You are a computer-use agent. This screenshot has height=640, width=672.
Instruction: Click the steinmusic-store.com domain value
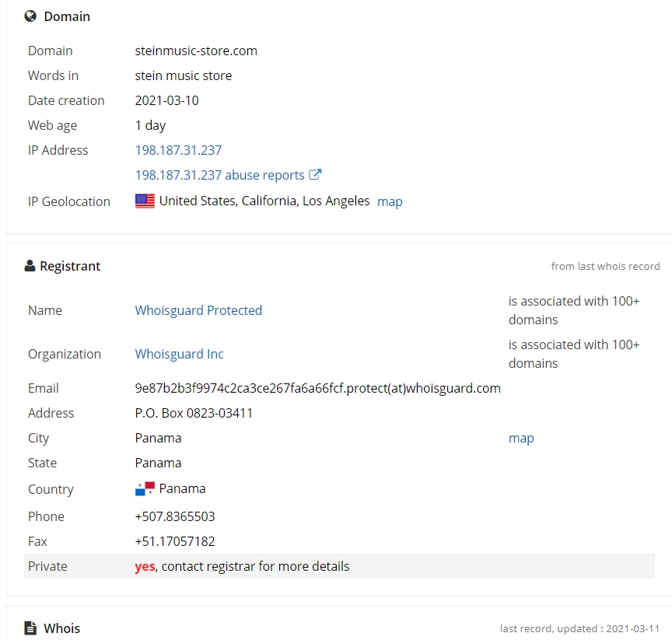[196, 51]
